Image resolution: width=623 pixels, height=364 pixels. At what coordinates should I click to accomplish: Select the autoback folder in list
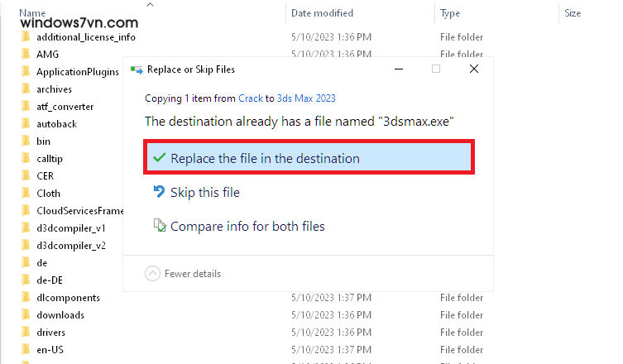click(56, 124)
